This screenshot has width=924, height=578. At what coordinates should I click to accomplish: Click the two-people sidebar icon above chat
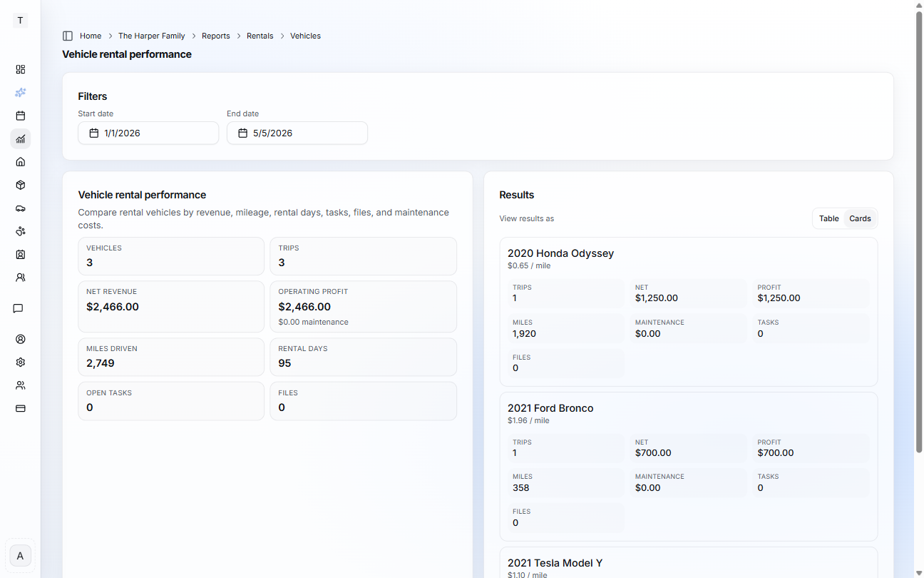coord(21,277)
